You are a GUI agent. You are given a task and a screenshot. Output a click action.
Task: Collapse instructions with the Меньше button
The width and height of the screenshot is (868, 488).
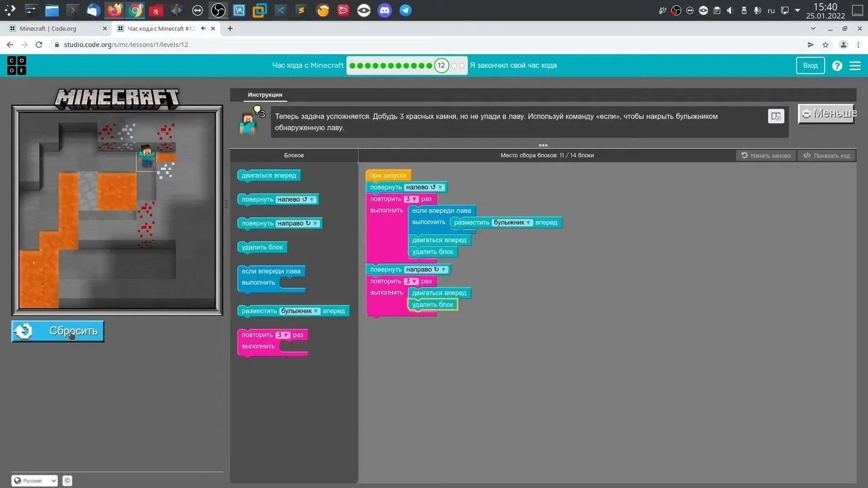click(x=826, y=113)
